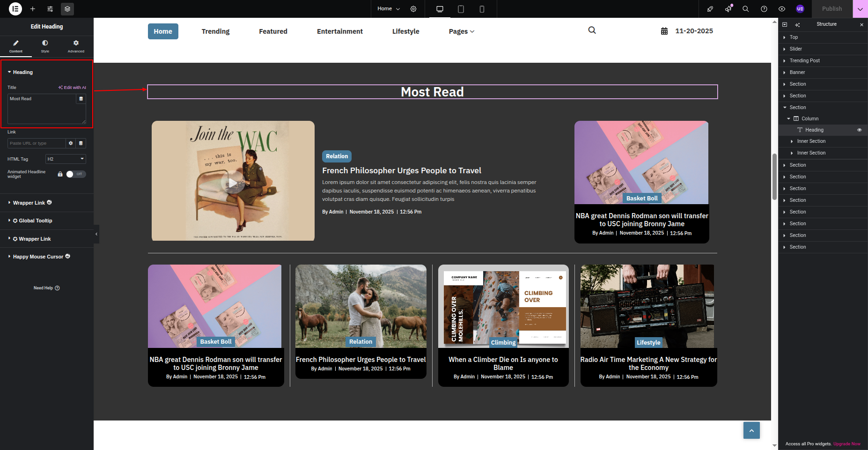The width and height of the screenshot is (868, 450).
Task: Click the Link URL input field
Action: coord(37,143)
